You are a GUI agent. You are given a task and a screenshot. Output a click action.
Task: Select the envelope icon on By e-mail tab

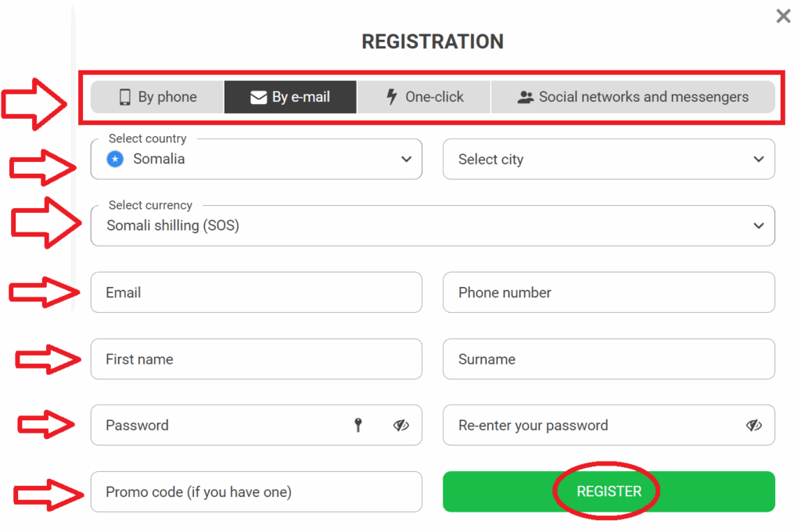(x=259, y=97)
